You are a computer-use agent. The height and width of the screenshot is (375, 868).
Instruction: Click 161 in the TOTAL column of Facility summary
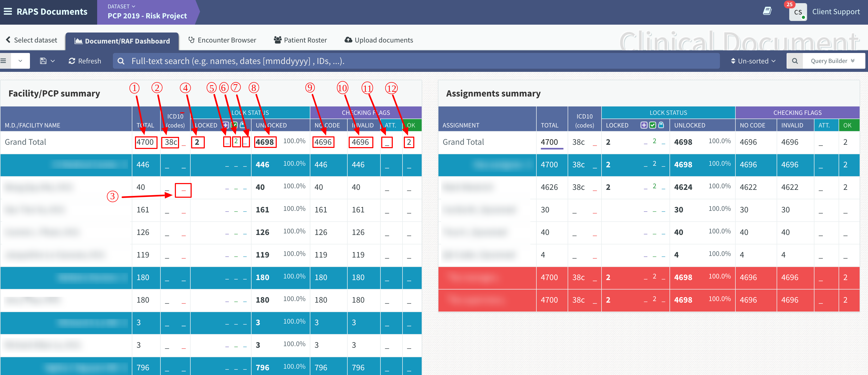(x=143, y=210)
